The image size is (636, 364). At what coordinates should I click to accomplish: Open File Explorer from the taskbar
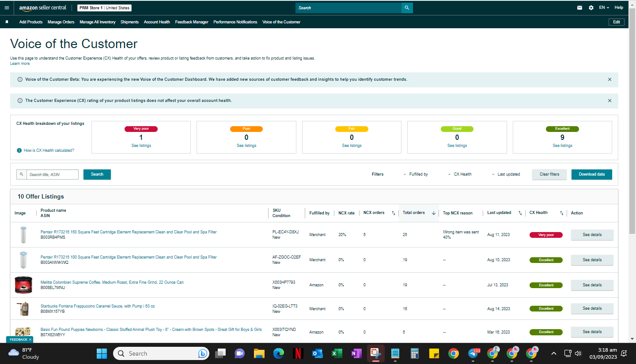point(259,353)
